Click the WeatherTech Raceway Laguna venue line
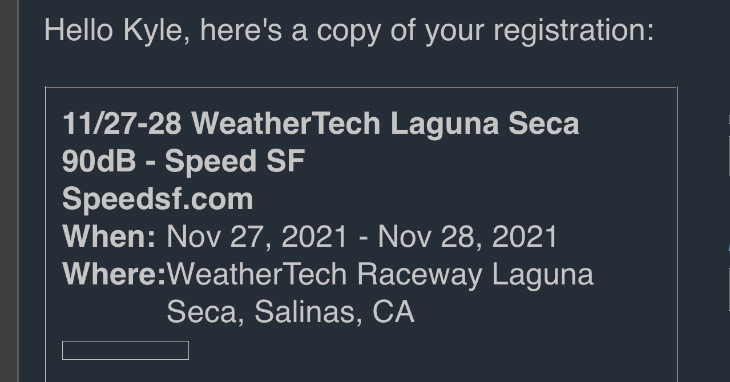The height and width of the screenshot is (382, 730). coord(380,275)
